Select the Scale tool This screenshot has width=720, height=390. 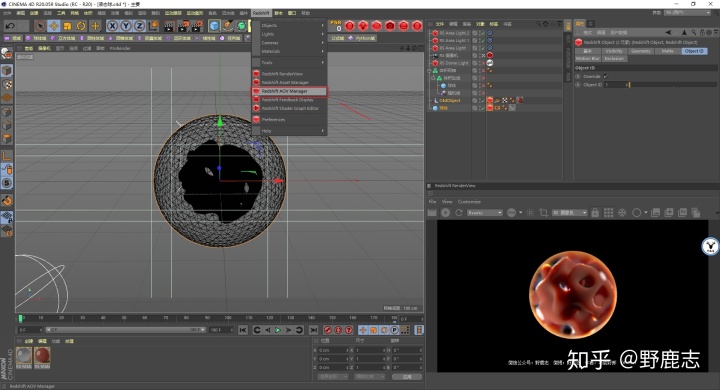click(68, 26)
